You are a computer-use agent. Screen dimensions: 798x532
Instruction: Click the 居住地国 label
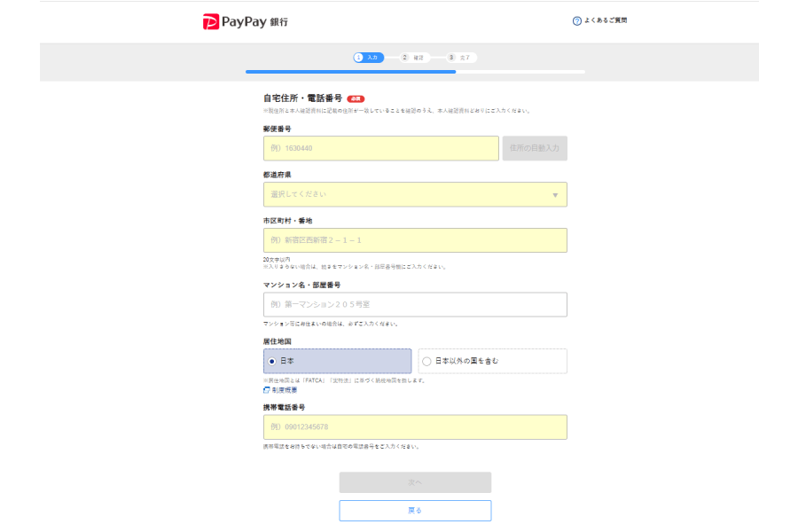tap(277, 341)
